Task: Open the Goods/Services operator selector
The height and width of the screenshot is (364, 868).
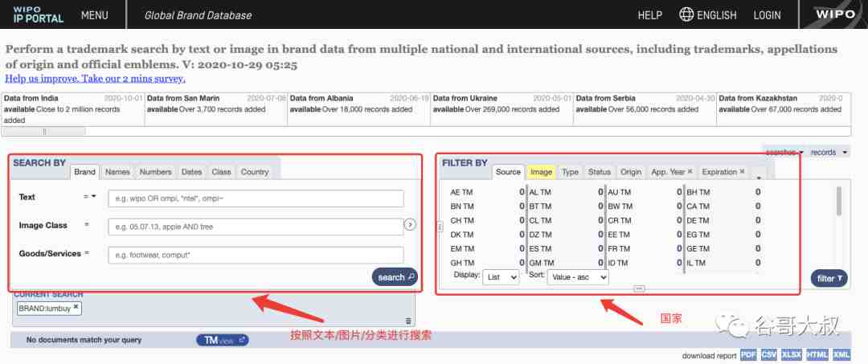Action: coord(87,253)
